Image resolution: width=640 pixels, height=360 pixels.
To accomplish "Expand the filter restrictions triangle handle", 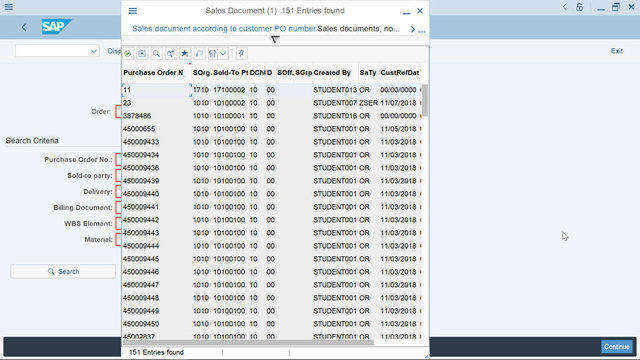I will (275, 40).
